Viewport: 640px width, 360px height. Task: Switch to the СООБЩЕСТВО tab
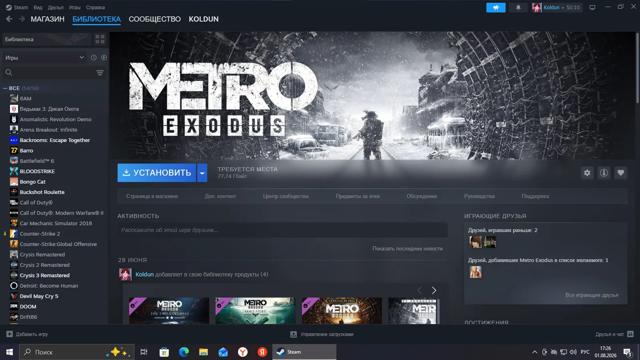click(155, 19)
